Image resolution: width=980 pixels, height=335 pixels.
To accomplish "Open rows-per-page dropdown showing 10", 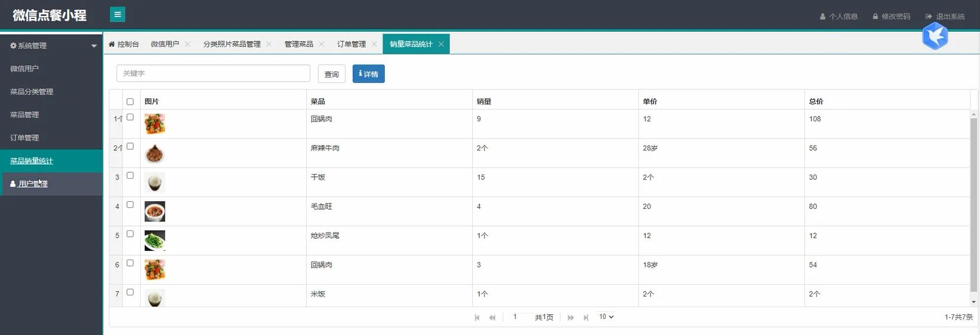I will tap(606, 317).
